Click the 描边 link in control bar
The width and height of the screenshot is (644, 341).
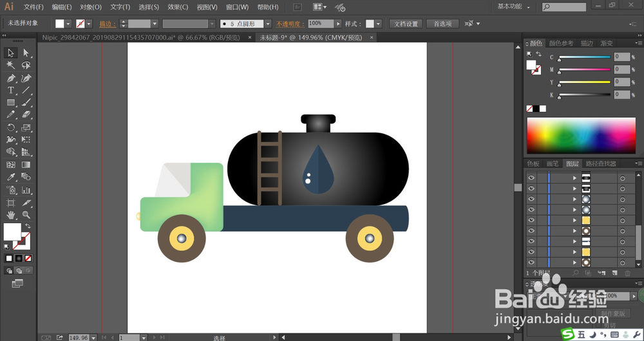click(x=108, y=24)
